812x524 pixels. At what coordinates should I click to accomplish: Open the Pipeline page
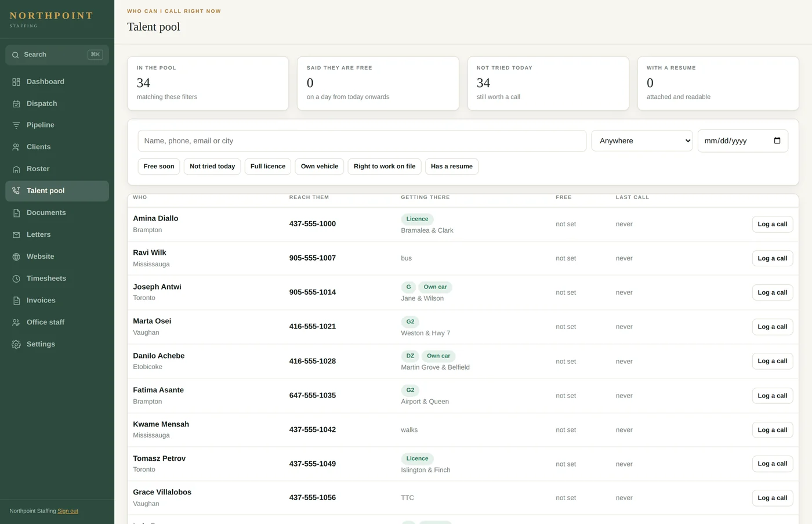[57, 125]
